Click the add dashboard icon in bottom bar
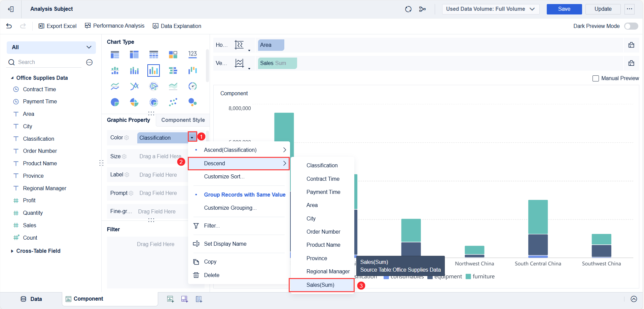The height and width of the screenshot is (309, 644). (184, 299)
